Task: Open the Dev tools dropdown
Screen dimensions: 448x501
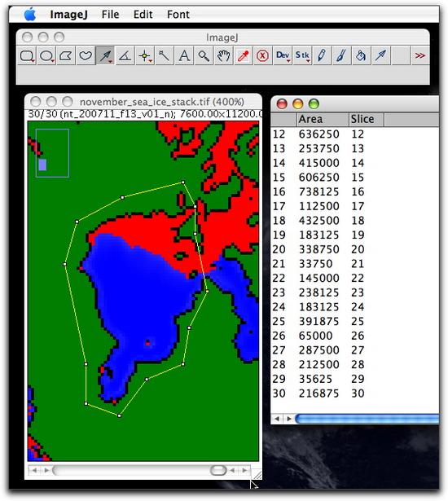Action: point(283,56)
